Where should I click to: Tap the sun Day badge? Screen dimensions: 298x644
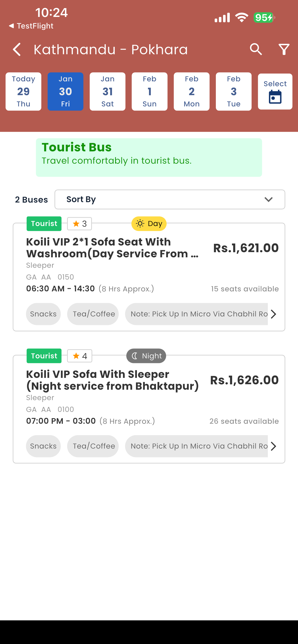point(149,223)
